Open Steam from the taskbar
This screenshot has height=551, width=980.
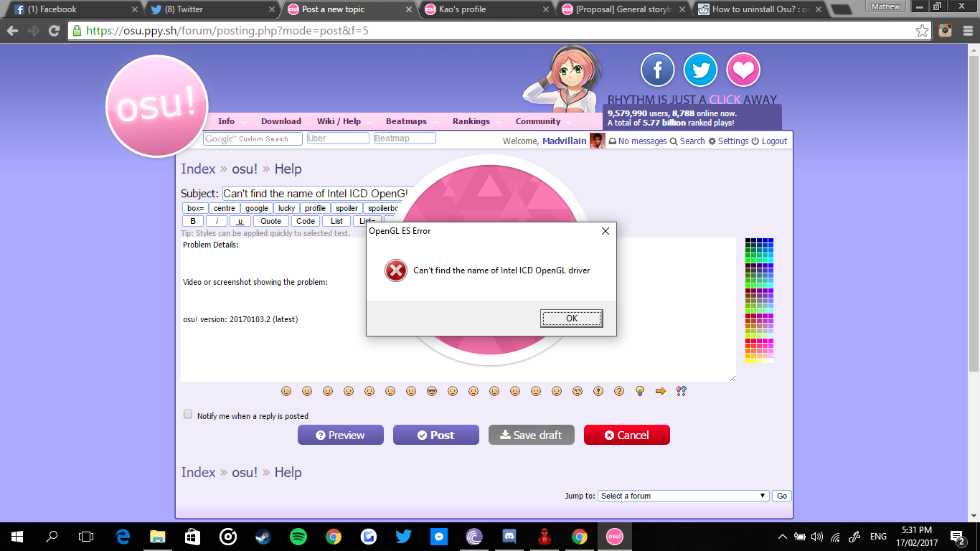pos(263,537)
